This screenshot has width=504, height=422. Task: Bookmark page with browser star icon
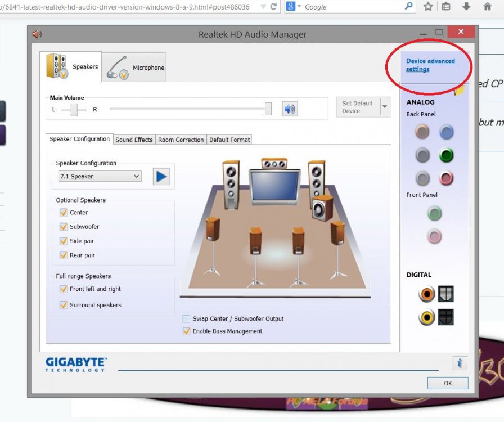tap(428, 6)
